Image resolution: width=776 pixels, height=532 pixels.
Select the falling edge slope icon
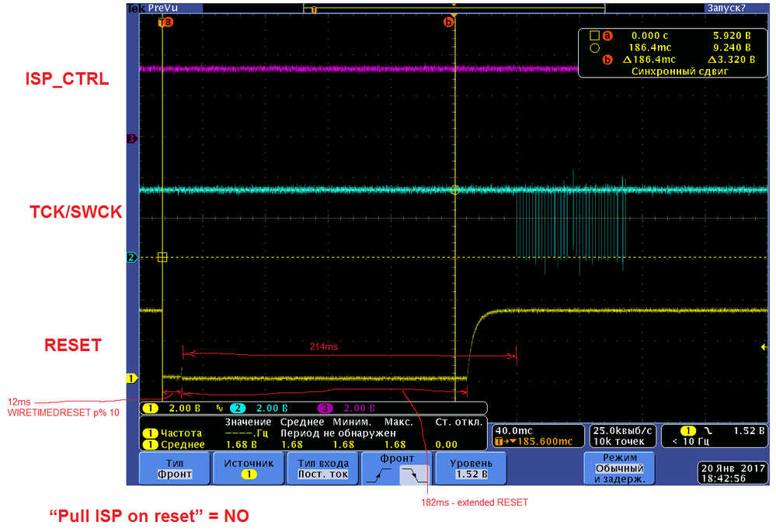pos(413,475)
